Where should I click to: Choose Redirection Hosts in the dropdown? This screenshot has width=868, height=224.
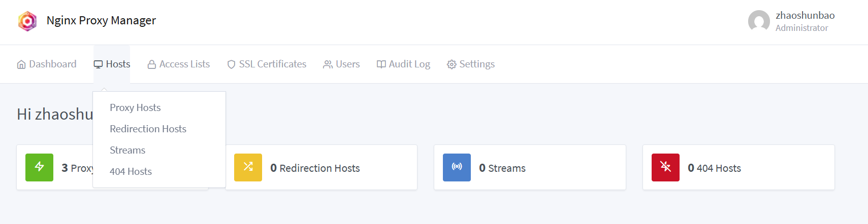(148, 129)
